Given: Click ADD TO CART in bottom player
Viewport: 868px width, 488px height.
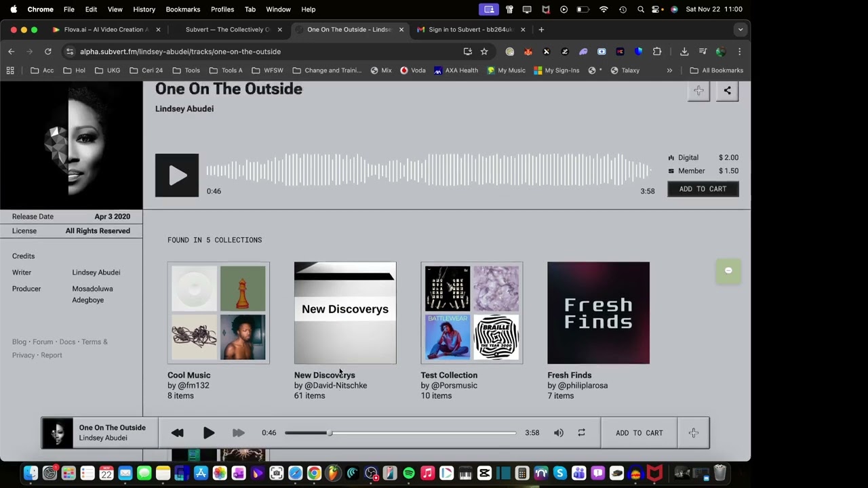Looking at the screenshot, I should coord(639,432).
